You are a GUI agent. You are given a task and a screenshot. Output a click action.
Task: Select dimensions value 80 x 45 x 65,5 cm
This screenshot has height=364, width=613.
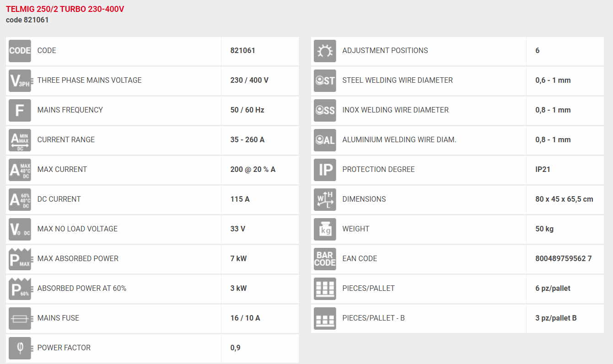tap(565, 199)
